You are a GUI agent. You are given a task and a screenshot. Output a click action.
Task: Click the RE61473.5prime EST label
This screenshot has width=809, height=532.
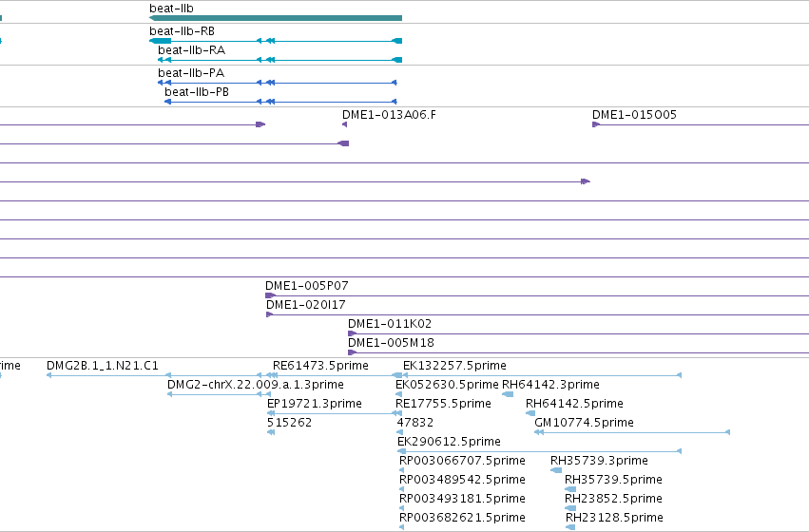(320, 366)
